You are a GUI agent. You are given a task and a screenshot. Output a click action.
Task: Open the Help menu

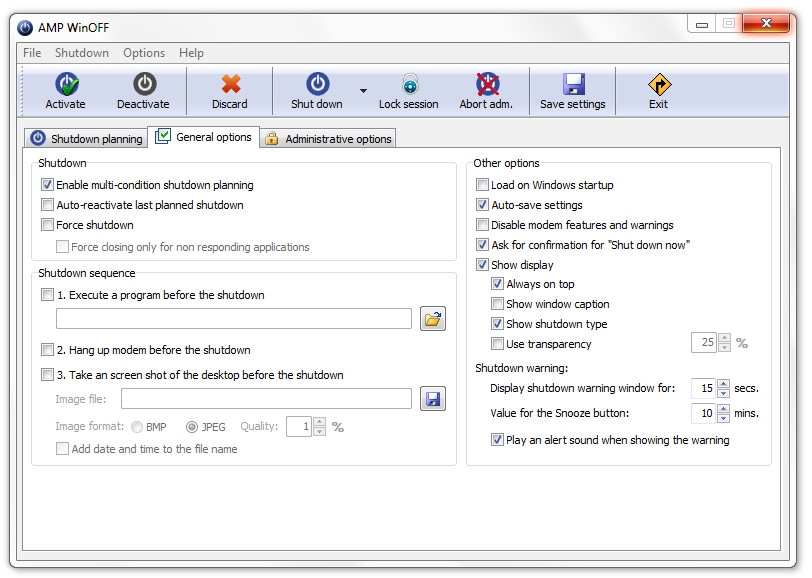tap(191, 53)
